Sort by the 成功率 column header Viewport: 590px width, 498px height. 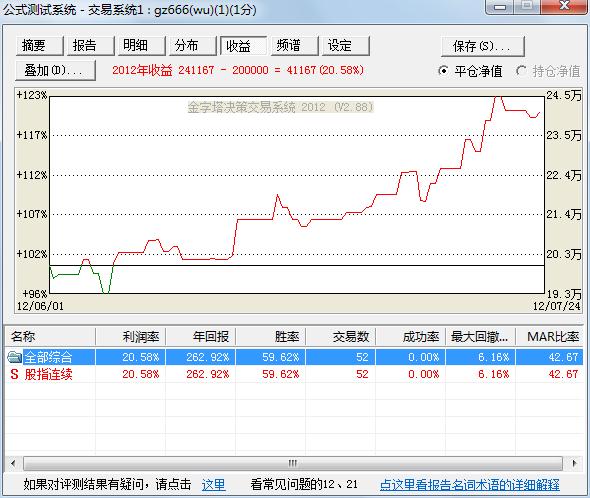(x=411, y=337)
